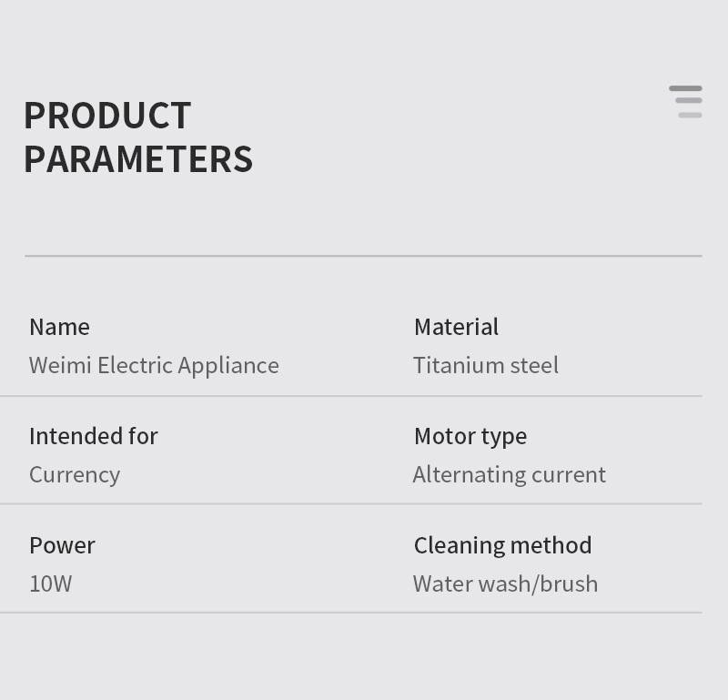Click the Water wash/brush value
The height and width of the screenshot is (700, 728).
(506, 583)
